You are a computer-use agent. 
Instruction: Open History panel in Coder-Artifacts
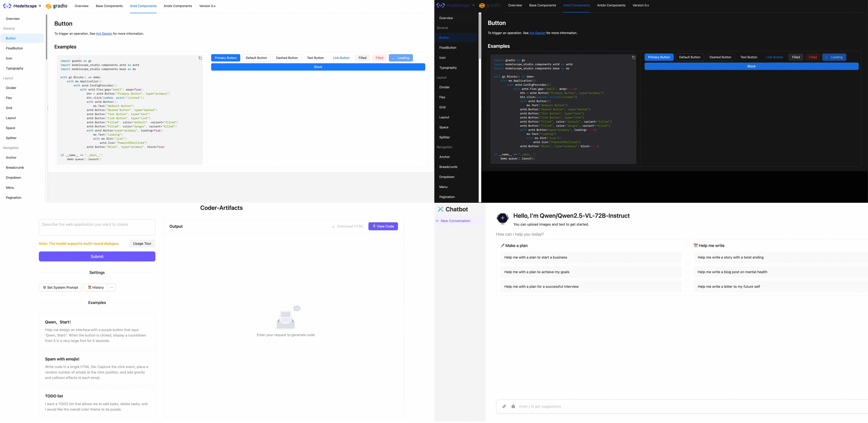(x=96, y=287)
